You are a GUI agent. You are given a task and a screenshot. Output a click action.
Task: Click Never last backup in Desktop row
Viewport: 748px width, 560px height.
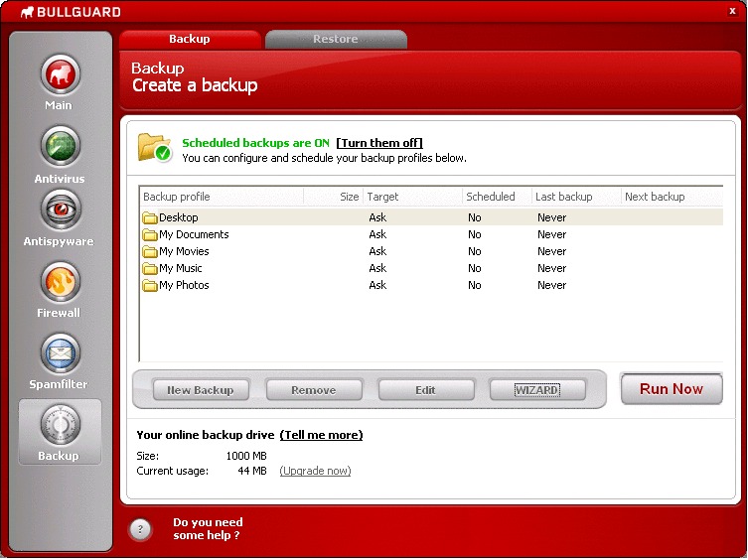coord(551,217)
